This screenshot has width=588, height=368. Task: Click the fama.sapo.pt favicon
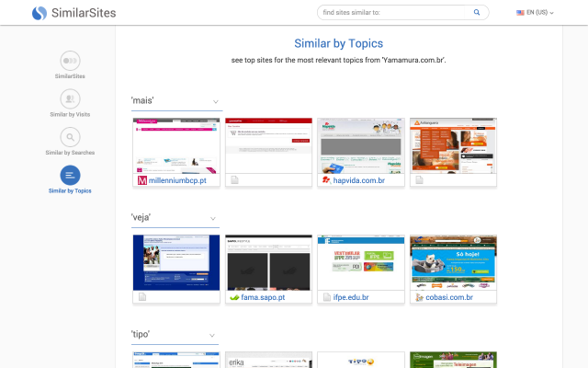(x=234, y=297)
